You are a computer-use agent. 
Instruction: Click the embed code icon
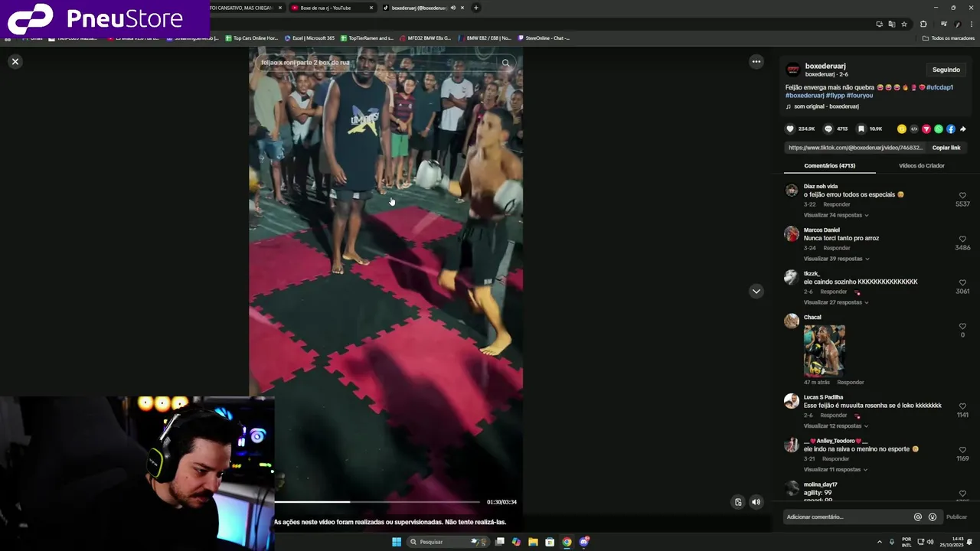913,129
